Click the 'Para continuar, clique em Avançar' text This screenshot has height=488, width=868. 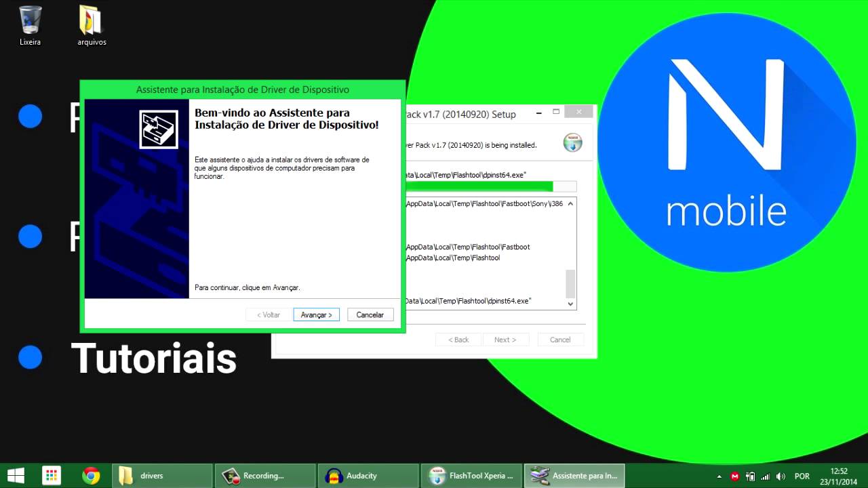pos(248,287)
